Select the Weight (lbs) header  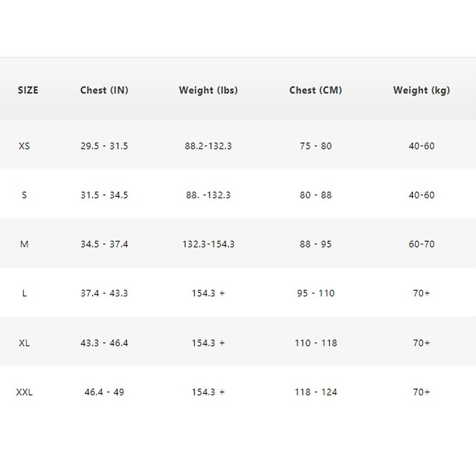coord(208,90)
